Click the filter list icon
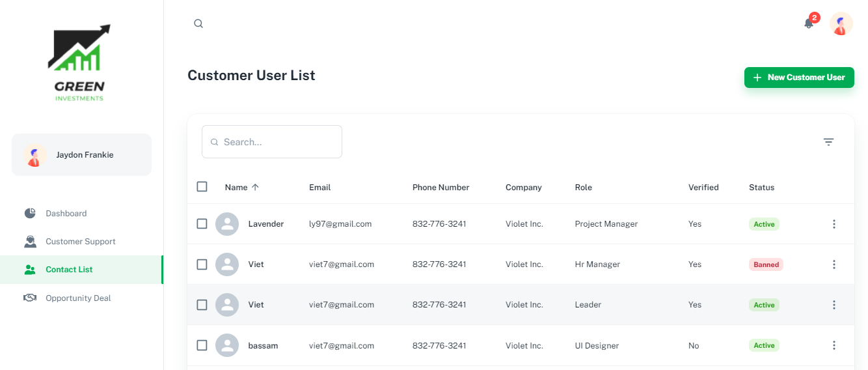 click(828, 142)
